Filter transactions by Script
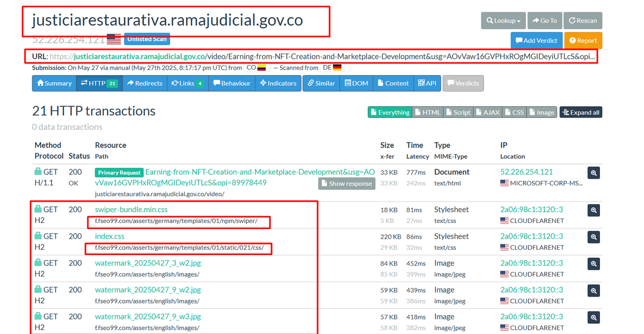644x334 pixels. coord(458,112)
